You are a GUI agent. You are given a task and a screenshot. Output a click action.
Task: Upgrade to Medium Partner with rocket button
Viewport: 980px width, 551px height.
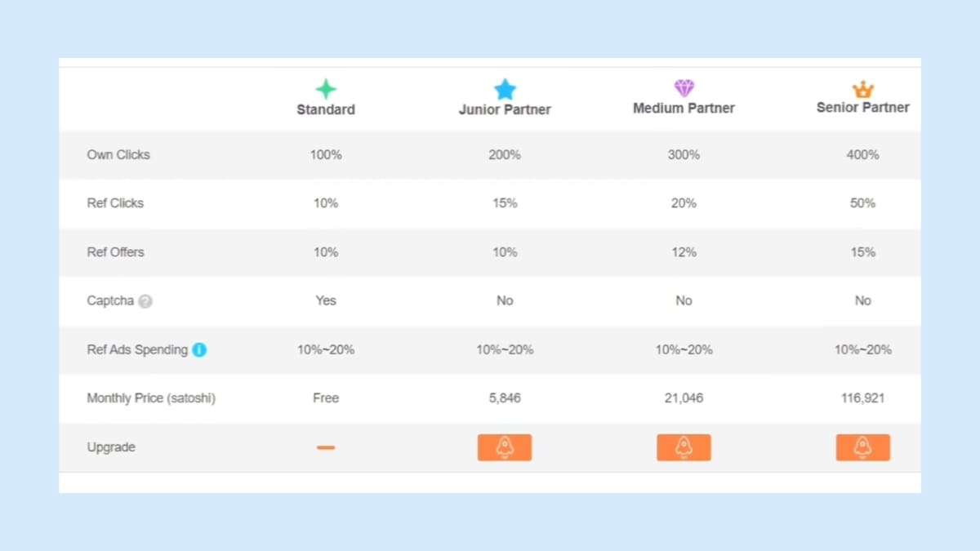pos(684,447)
